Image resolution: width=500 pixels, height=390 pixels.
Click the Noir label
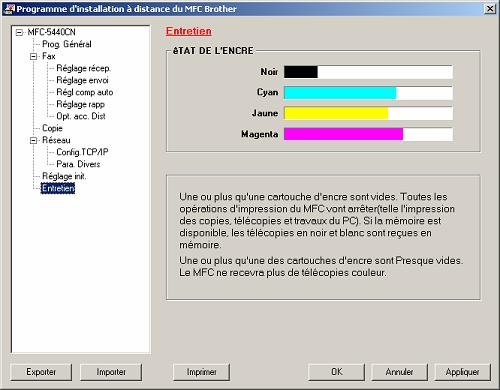click(269, 72)
